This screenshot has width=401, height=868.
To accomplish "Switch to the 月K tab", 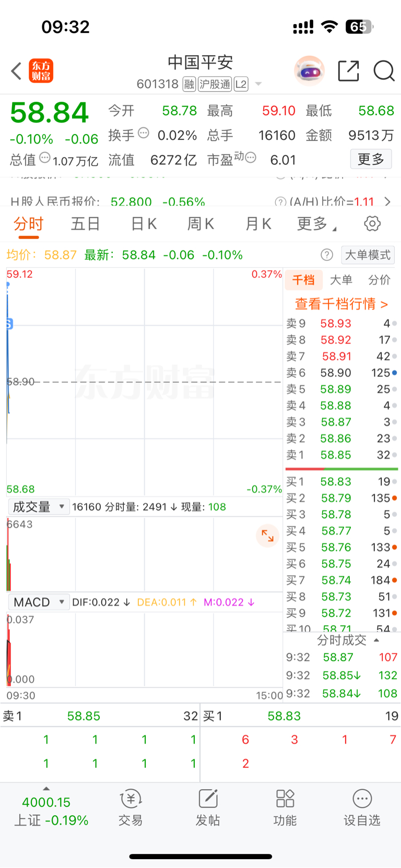I will [258, 224].
